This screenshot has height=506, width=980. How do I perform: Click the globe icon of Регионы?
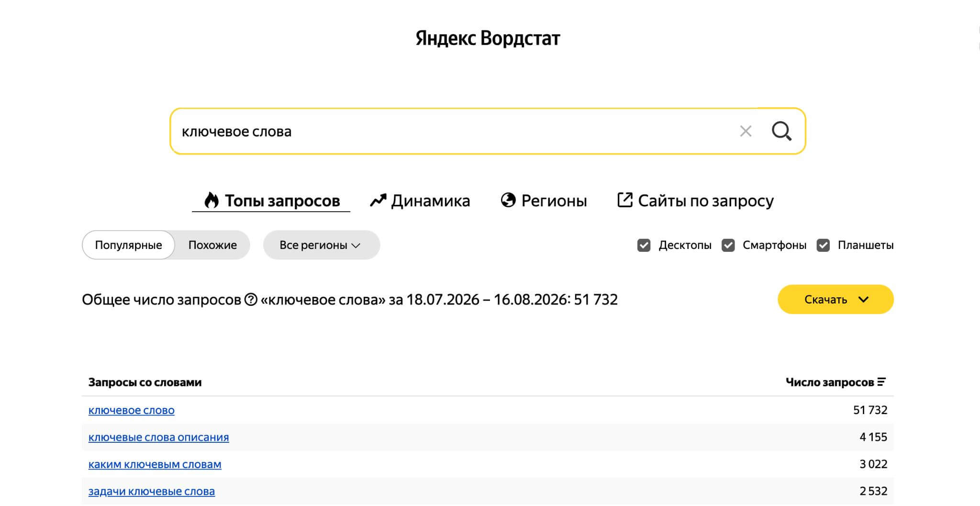pos(508,200)
